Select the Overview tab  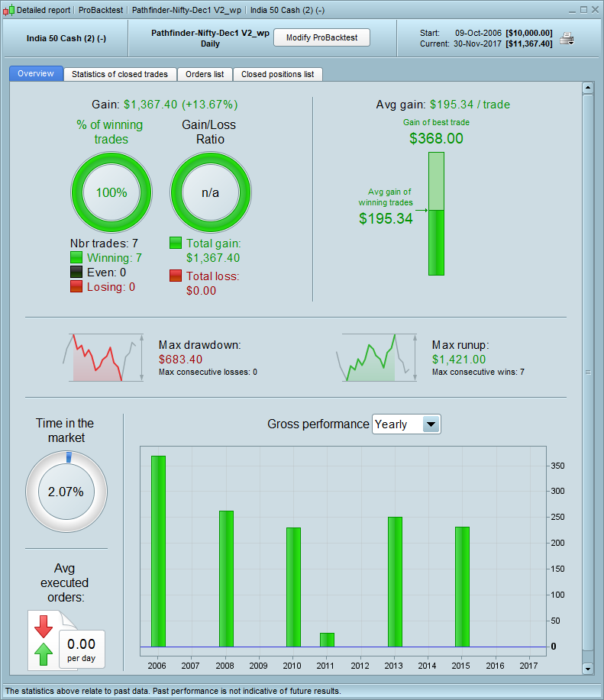tap(36, 73)
